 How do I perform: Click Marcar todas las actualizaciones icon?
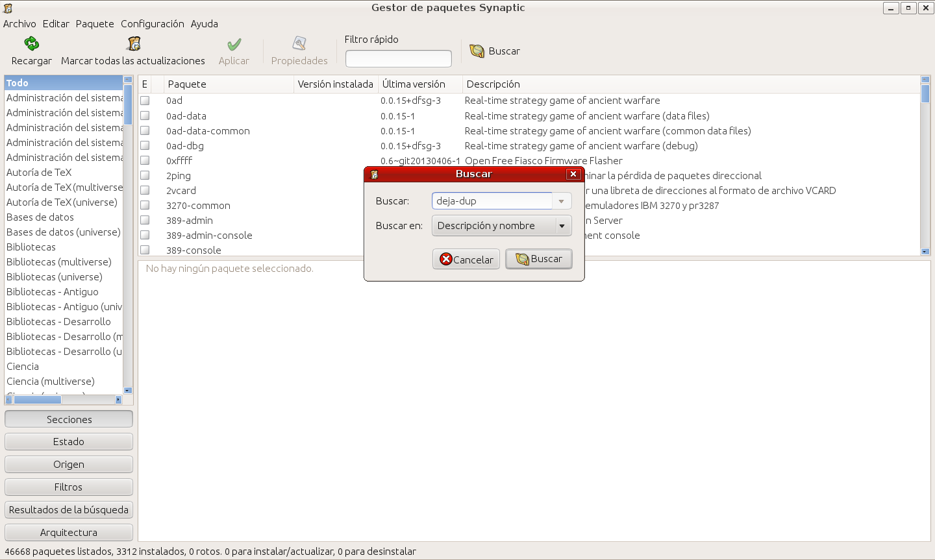click(x=134, y=44)
